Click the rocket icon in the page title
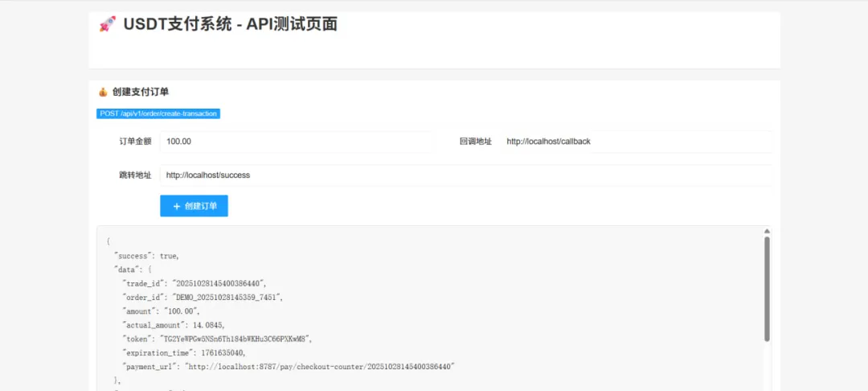 pyautogui.click(x=108, y=24)
